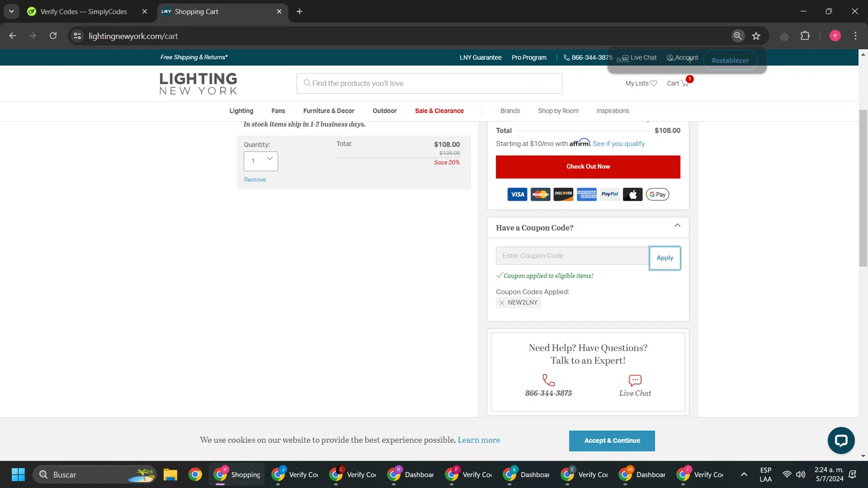Click the American Express payment icon
This screenshot has height=488, width=868.
point(586,194)
